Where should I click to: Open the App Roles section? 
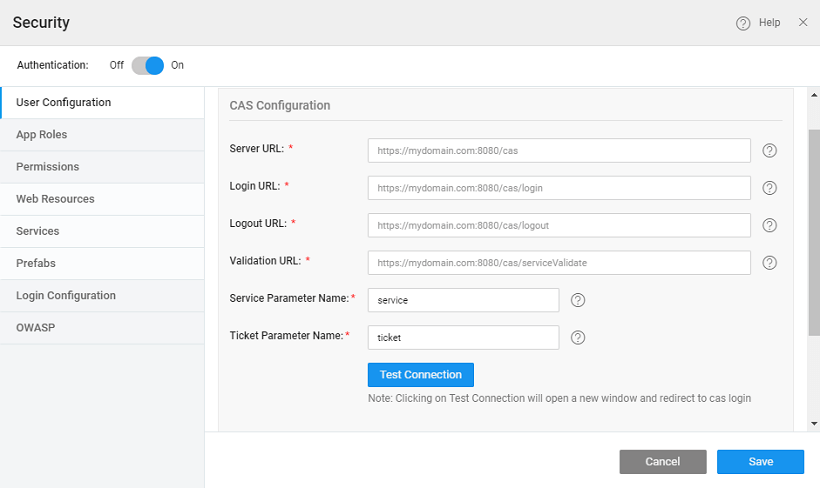[42, 135]
